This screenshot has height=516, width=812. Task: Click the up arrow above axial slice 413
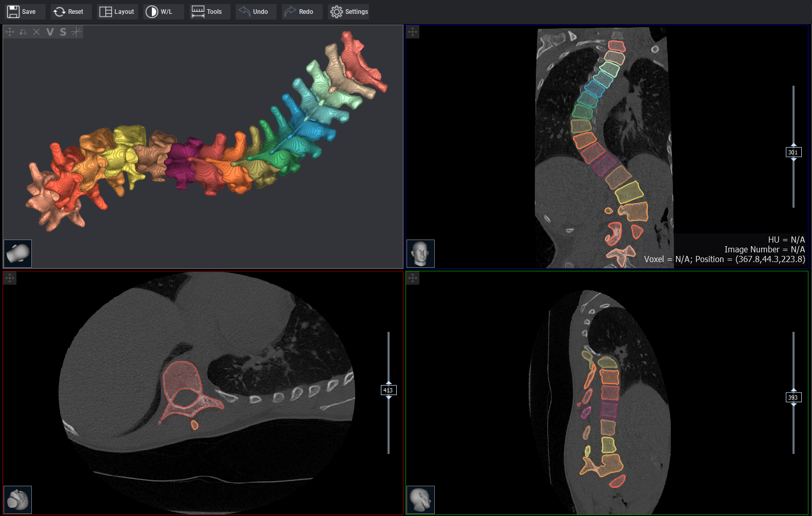(x=389, y=383)
